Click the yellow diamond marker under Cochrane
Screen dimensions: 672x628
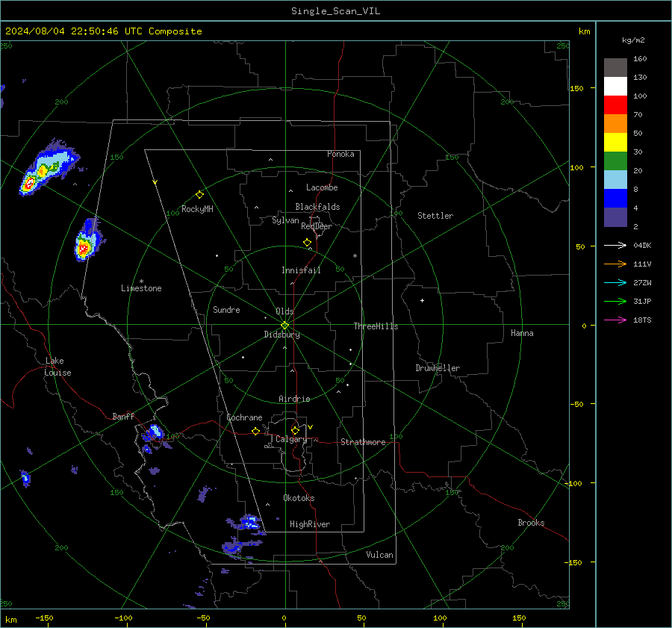click(x=255, y=432)
